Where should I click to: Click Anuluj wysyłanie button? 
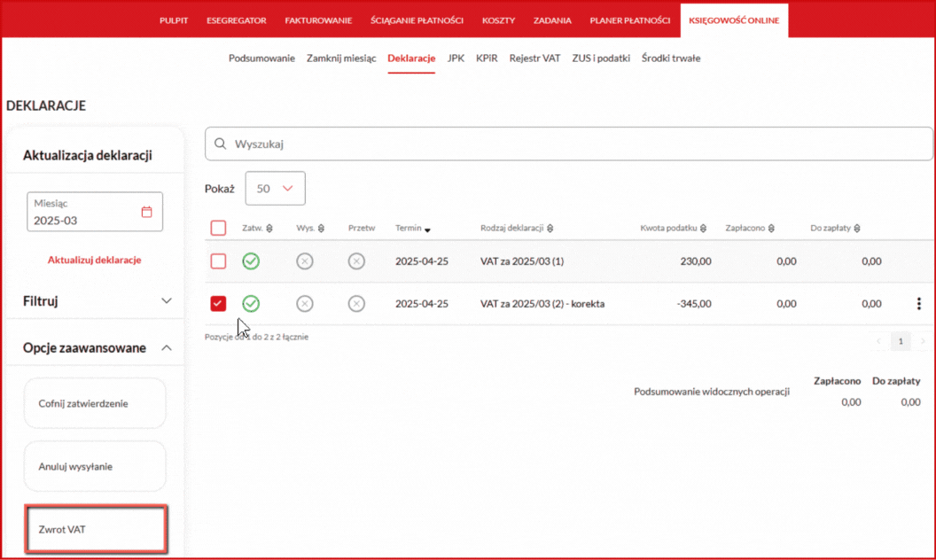[95, 467]
